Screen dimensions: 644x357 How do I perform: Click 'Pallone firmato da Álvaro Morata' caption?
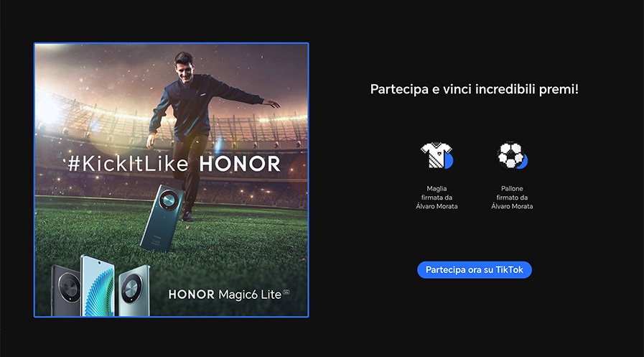tap(512, 198)
